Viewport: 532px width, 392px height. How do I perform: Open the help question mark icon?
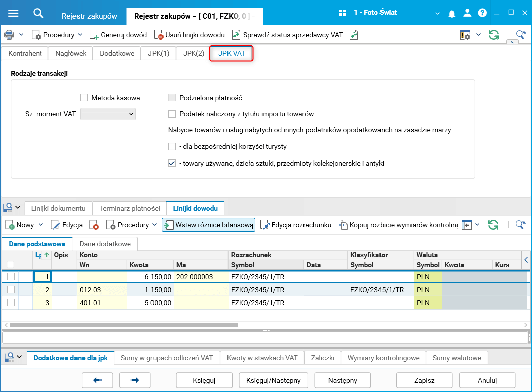[x=482, y=13]
